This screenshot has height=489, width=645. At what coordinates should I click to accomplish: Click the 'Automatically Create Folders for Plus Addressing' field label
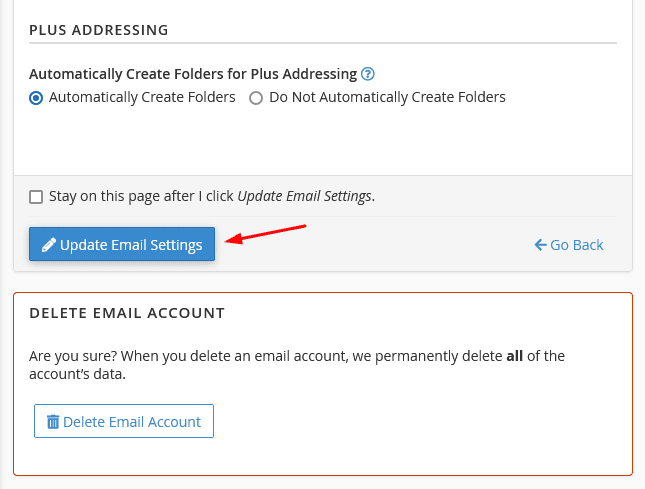coord(193,74)
